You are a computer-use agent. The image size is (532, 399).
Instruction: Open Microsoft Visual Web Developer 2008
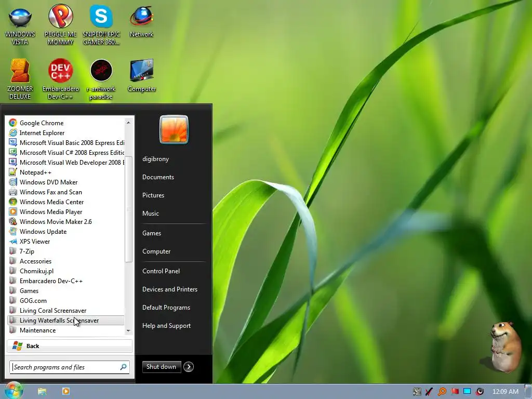(x=66, y=162)
